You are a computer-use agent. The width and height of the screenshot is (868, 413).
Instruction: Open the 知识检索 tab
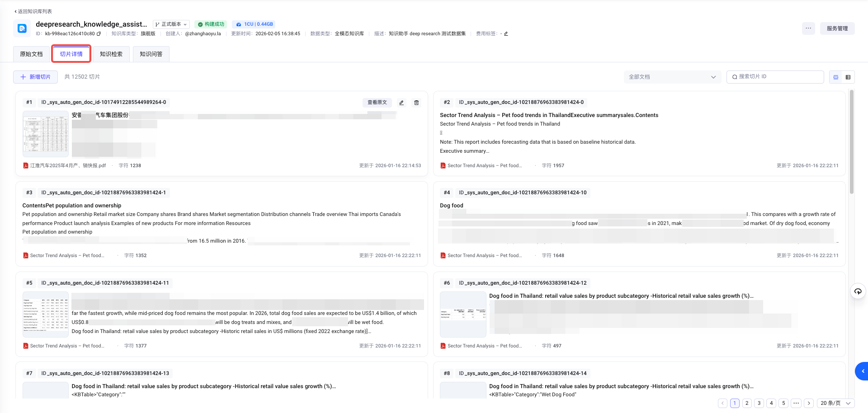click(111, 54)
